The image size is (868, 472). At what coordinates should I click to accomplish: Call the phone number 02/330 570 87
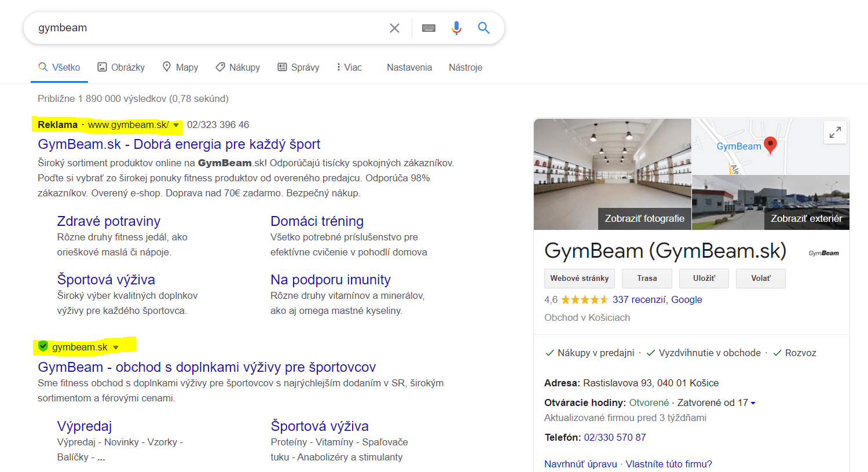(615, 437)
